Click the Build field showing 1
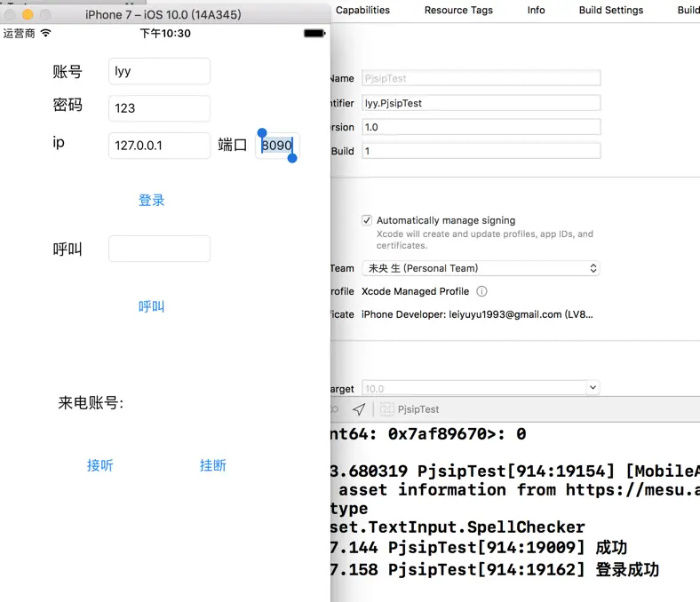The height and width of the screenshot is (602, 700). click(x=481, y=151)
